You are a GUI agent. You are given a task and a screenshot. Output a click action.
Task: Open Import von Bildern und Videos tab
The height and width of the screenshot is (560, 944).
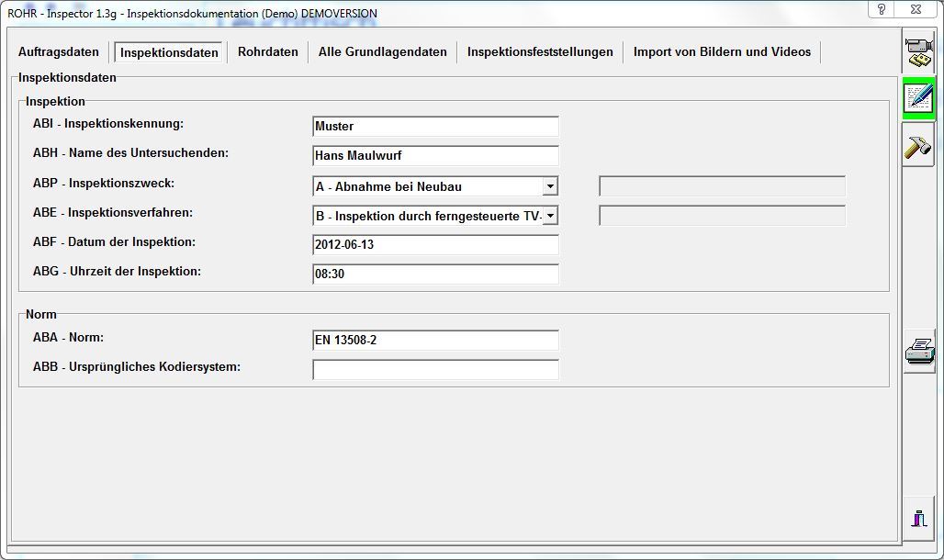(x=722, y=52)
